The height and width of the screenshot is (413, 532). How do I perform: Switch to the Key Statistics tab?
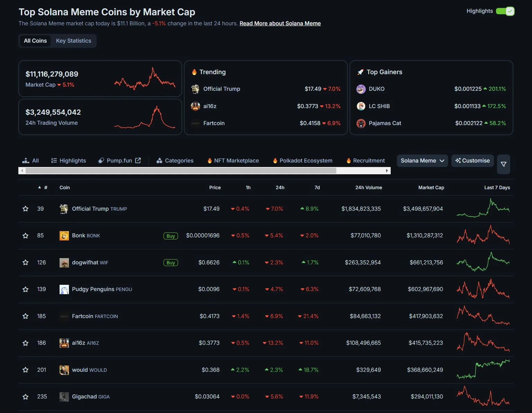(x=73, y=41)
